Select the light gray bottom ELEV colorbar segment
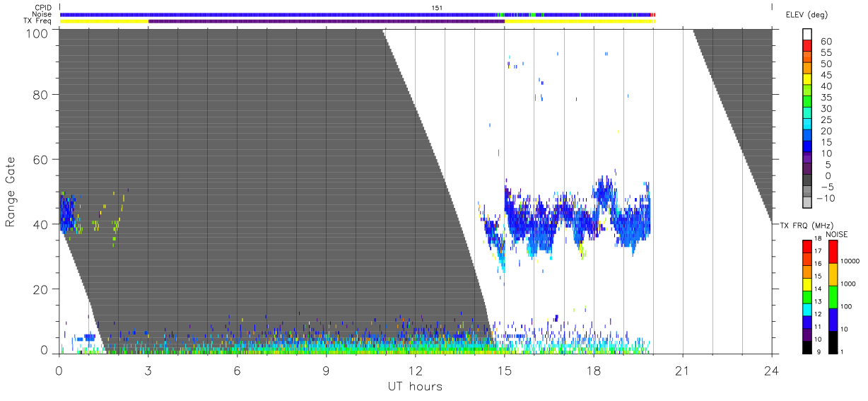Screen dimensions: 868x401 click(x=807, y=204)
